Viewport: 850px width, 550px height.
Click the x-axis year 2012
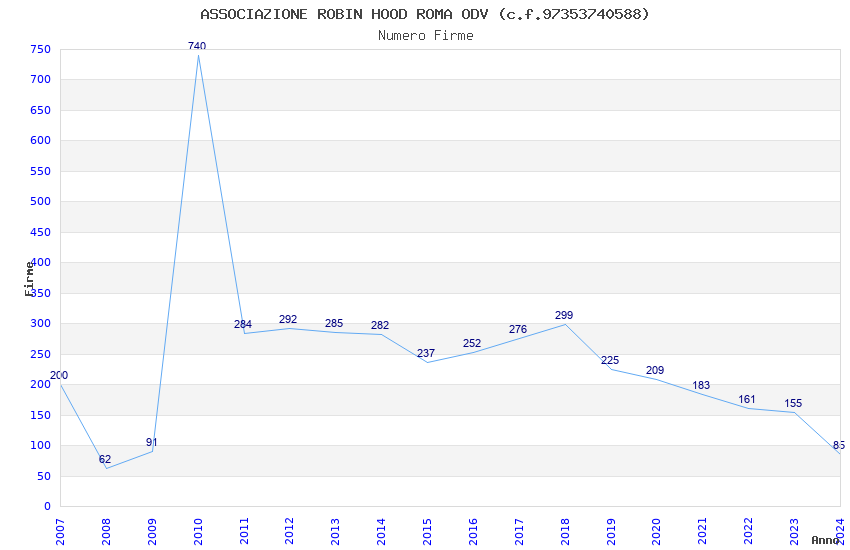tap(289, 532)
